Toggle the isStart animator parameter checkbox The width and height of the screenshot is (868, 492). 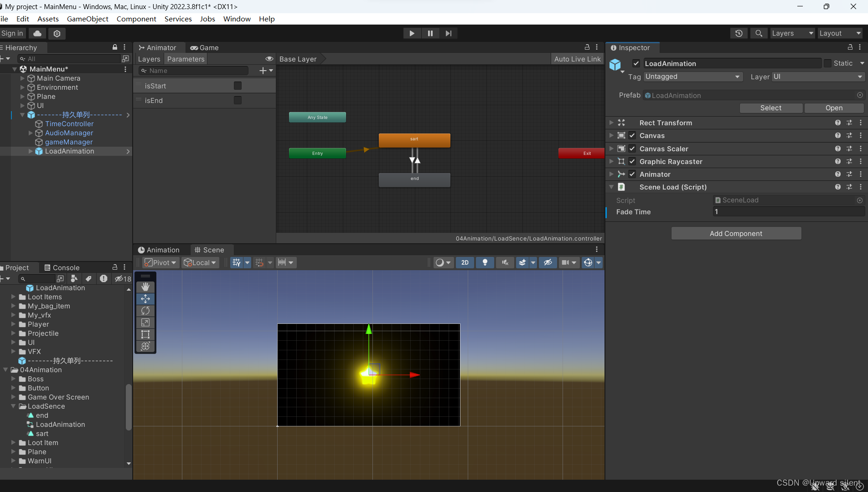[x=238, y=85]
